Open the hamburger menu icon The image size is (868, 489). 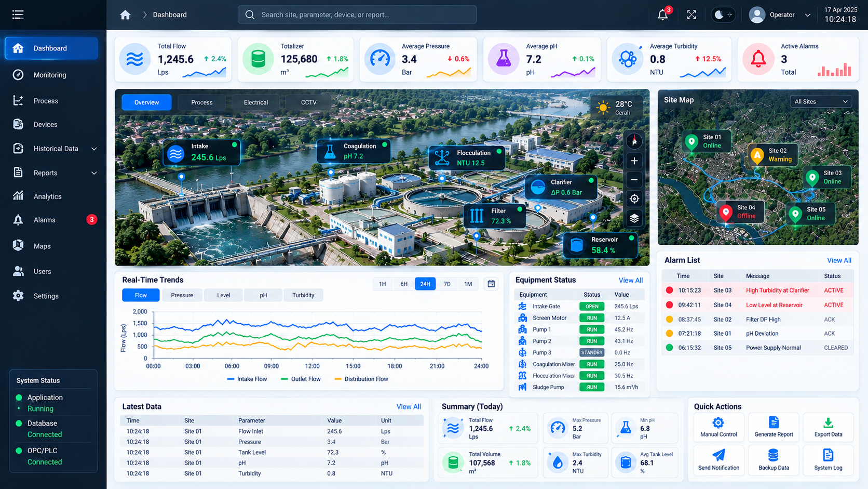point(18,15)
